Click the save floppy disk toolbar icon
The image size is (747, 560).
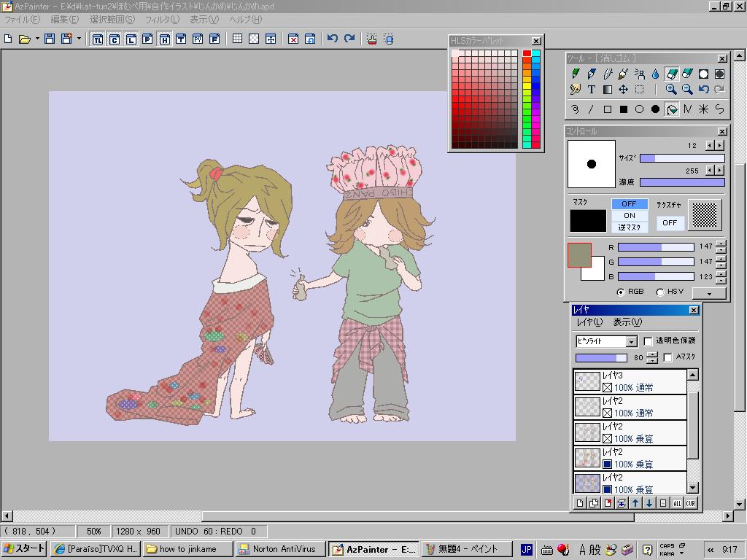pyautogui.click(x=50, y=39)
